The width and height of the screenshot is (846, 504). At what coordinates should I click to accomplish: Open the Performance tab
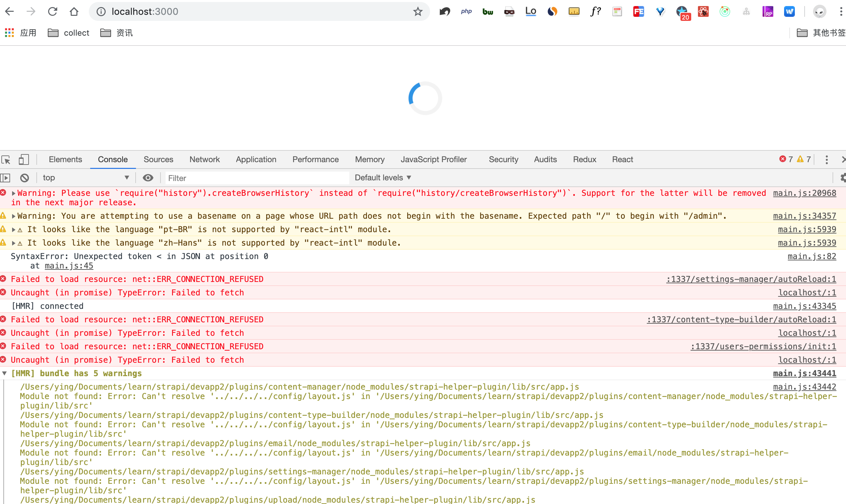tap(316, 159)
